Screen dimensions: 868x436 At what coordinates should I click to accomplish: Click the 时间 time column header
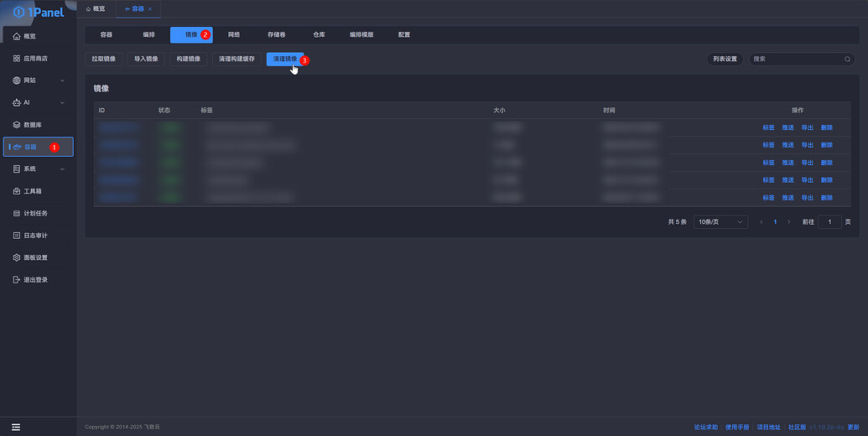pyautogui.click(x=609, y=110)
